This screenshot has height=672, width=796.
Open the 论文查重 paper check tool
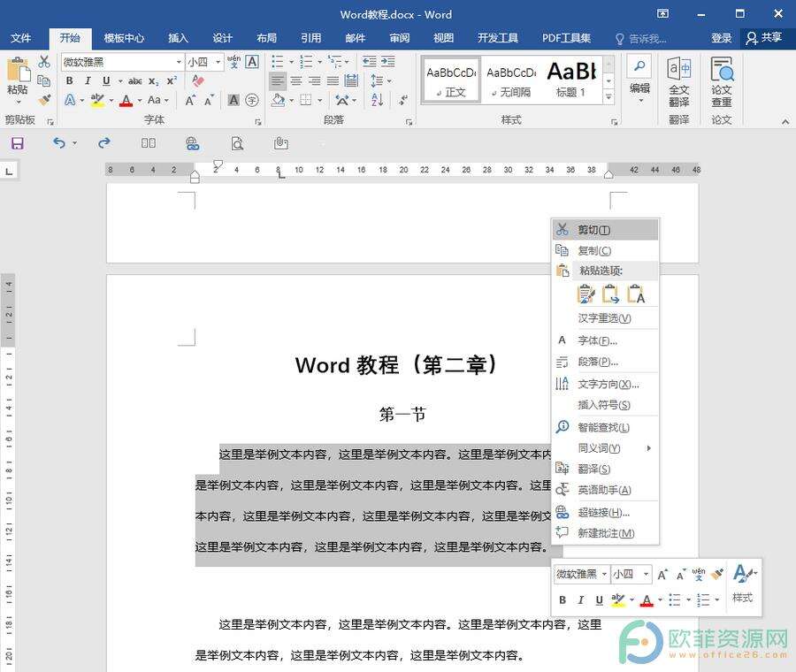pyautogui.click(x=722, y=81)
